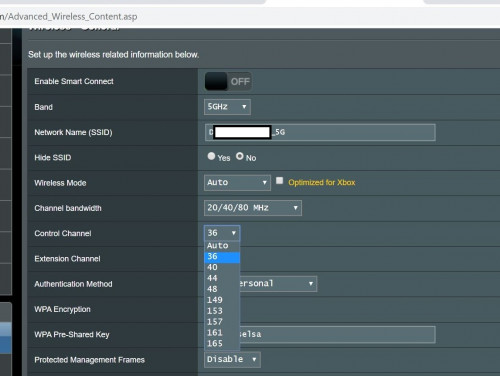Choose channel 161 in the list
The image size is (500, 376).
(222, 333)
